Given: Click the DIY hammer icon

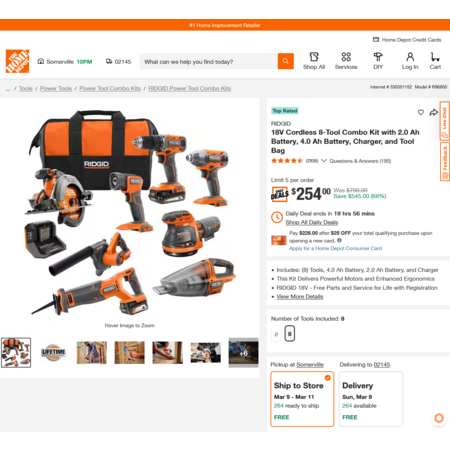Looking at the screenshot, I should pos(378,61).
